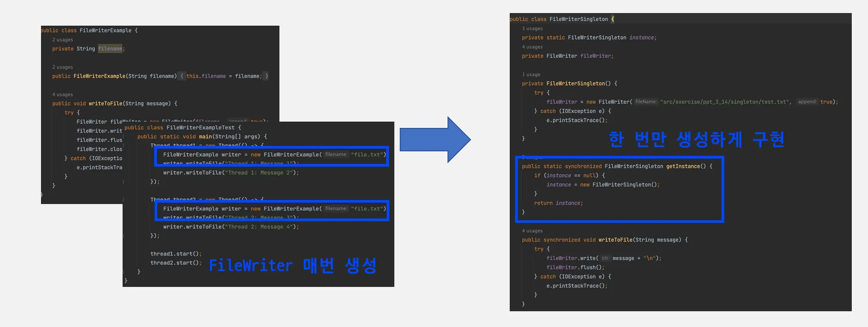Click the '3 usages' hint above instance field
Screen dimensions: 868x327
[x=532, y=28]
